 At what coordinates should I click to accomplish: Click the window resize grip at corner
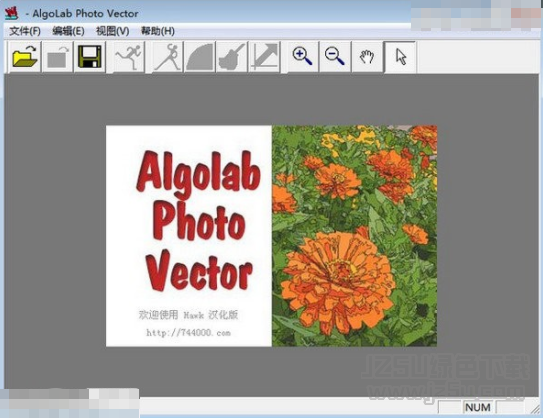[x=535, y=409]
